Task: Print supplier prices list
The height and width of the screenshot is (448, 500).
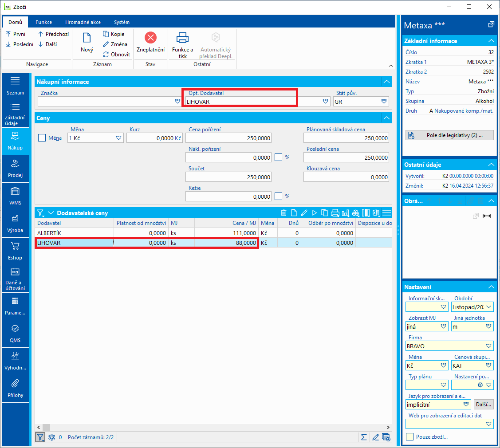Action: click(x=335, y=212)
